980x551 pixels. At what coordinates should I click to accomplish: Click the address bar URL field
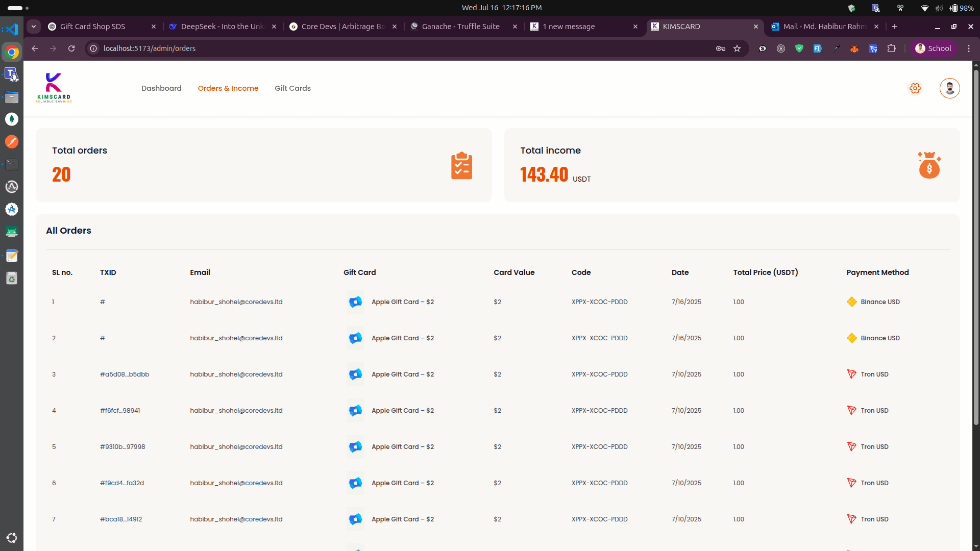[x=150, y=48]
